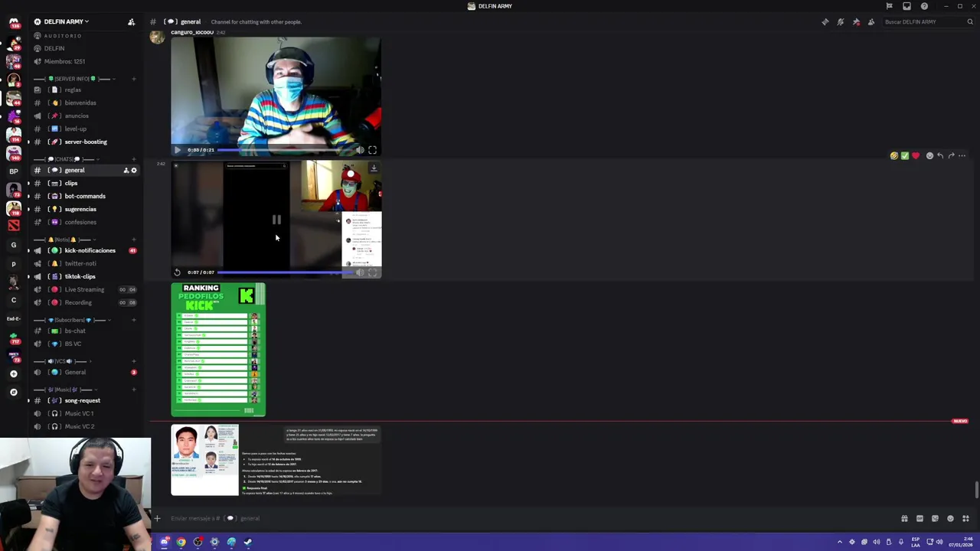Viewport: 980px width, 551px height.
Task: Toggle the member list icon
Action: [871, 21]
